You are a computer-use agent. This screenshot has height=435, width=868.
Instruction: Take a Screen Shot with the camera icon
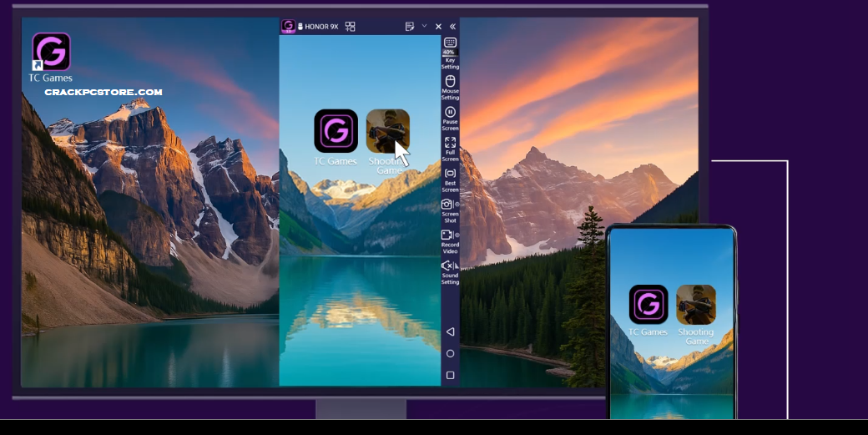coord(447,204)
